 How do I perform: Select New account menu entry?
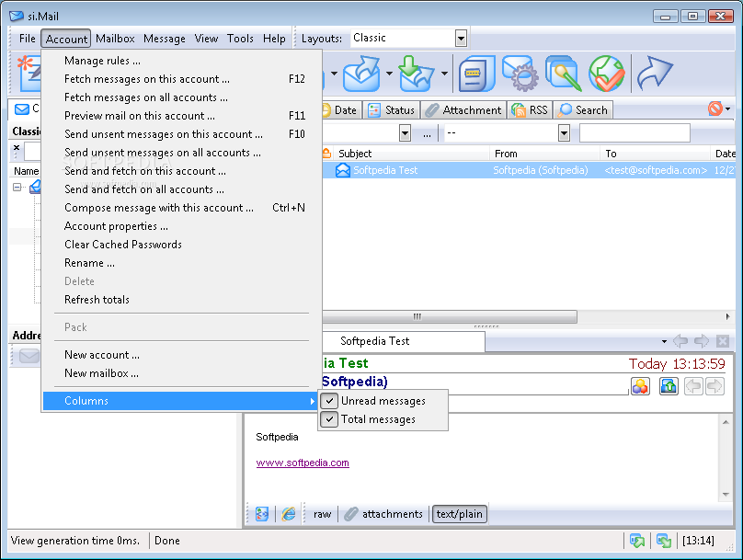click(x=182, y=355)
